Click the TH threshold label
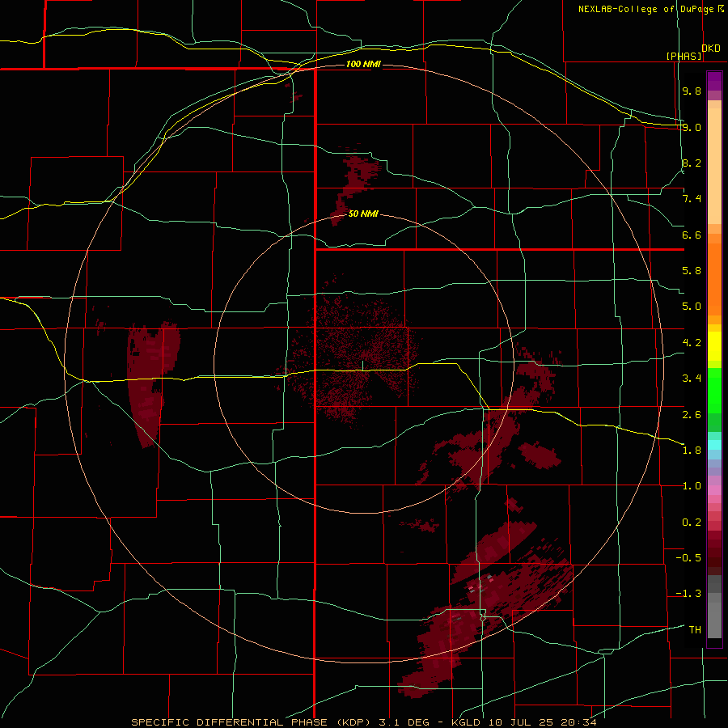The image size is (728, 728). click(695, 630)
